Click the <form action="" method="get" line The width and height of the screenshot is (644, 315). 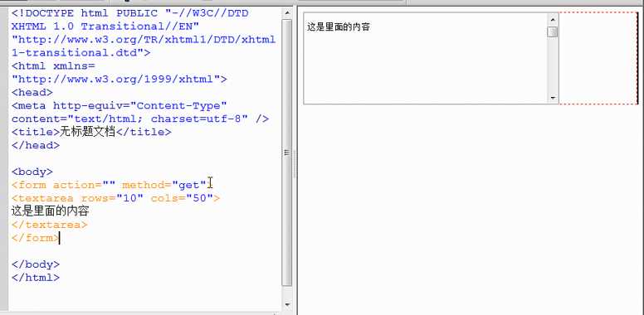(112, 185)
